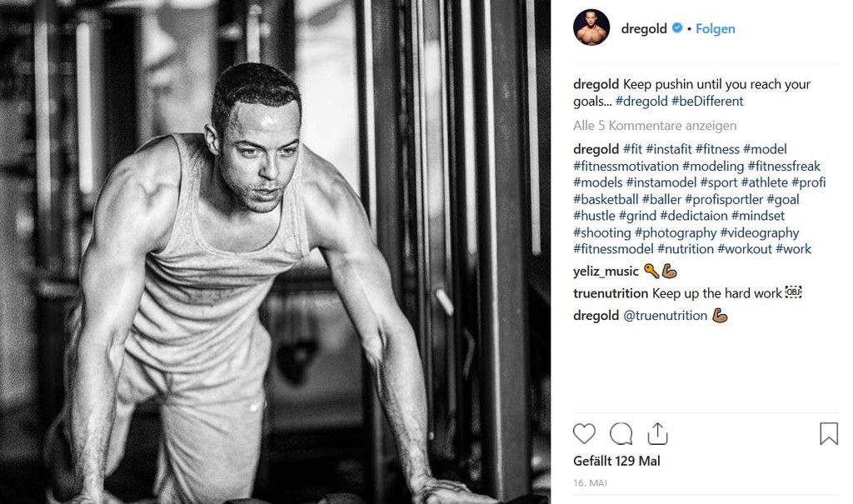This screenshot has width=853, height=504.
Task: Click the black-and-white gym photo
Action: coord(275,252)
